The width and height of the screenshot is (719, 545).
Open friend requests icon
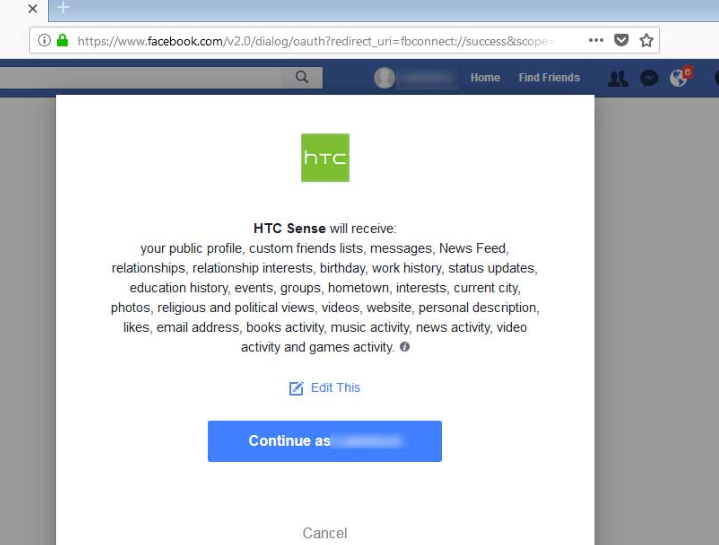[618, 78]
